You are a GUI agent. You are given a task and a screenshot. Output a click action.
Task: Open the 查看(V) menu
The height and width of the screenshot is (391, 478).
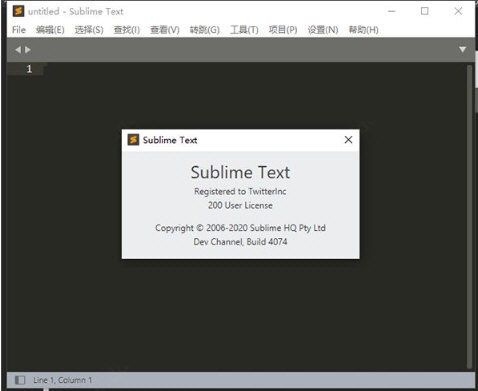(x=165, y=30)
